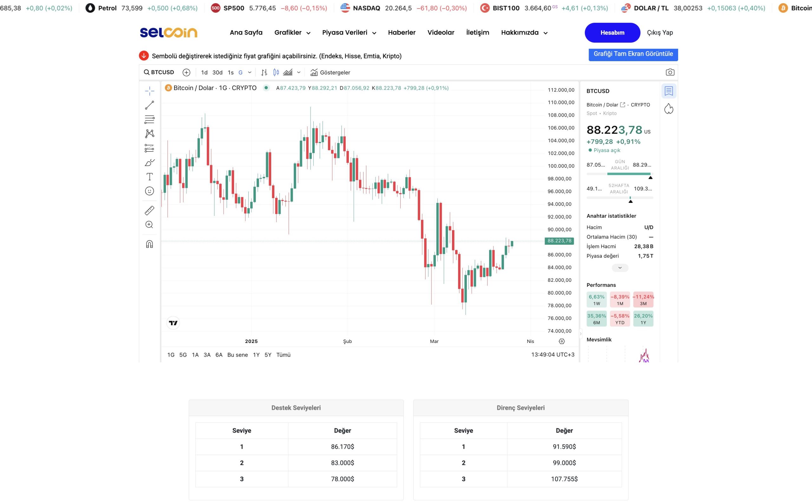Viewport: 812px width, 504px height.
Task: Set chart range to 5Y
Action: pos(268,355)
